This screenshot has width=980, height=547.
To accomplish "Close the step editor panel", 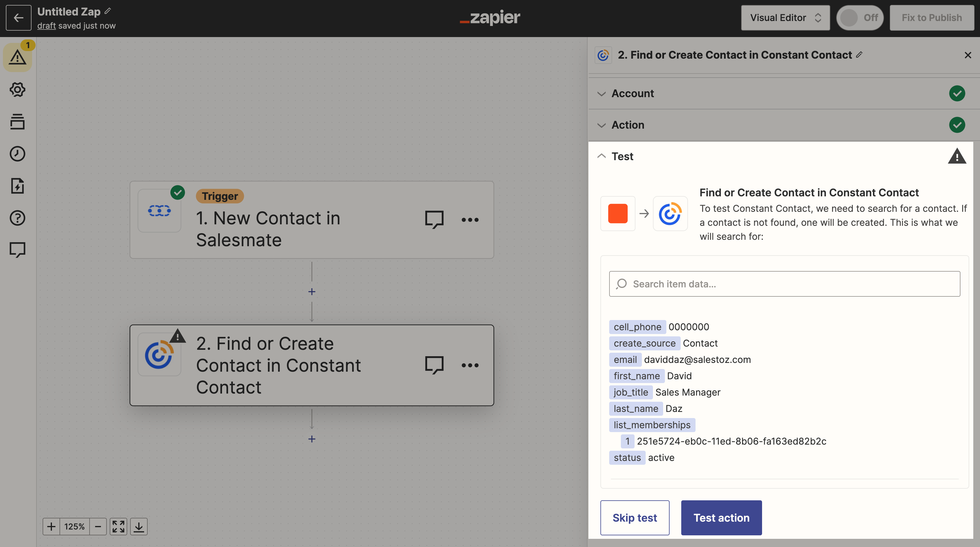I will [968, 55].
